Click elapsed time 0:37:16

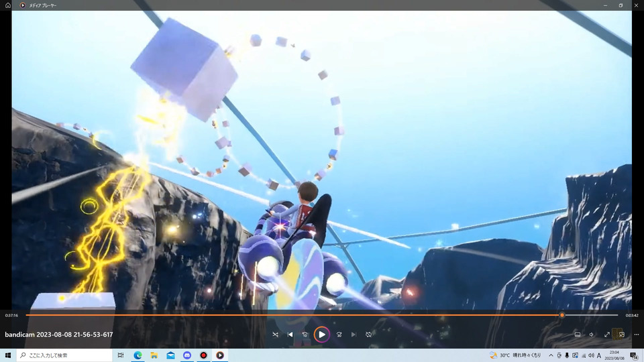11,315
